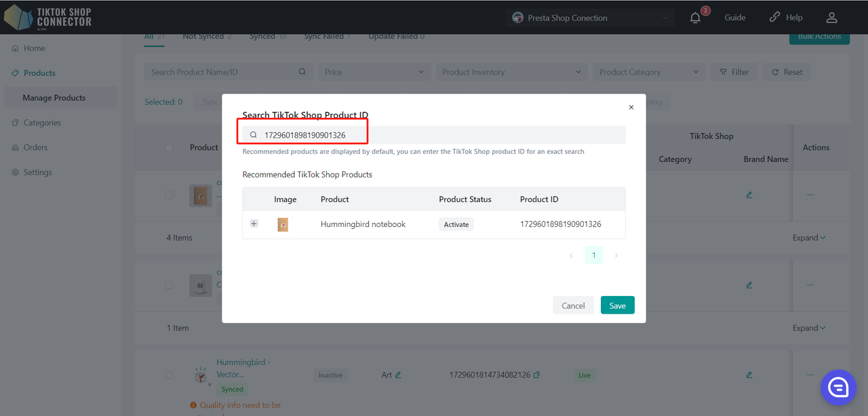The height and width of the screenshot is (416, 868).
Task: Expand the 1 Item product group
Action: [809, 328]
